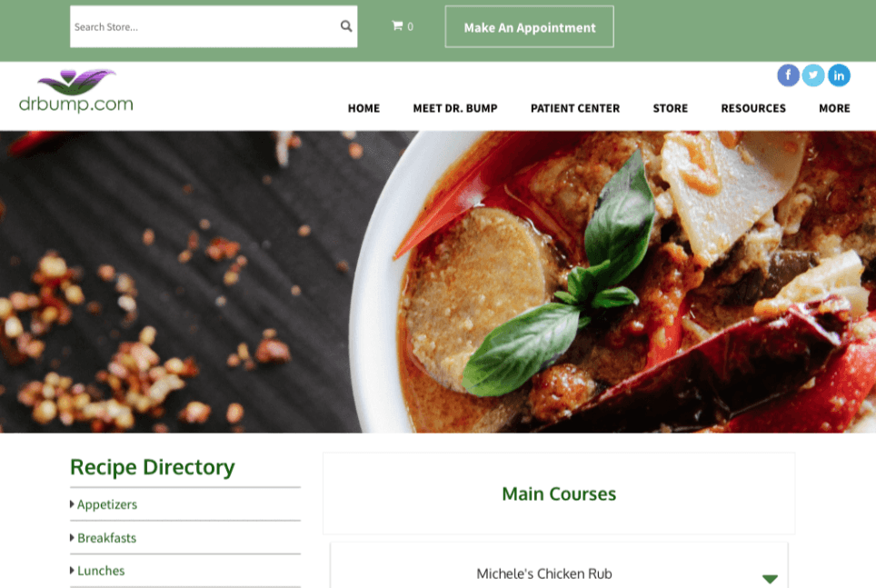Open the LinkedIn social icon
Image resolution: width=876 pixels, height=588 pixels.
pyautogui.click(x=839, y=75)
